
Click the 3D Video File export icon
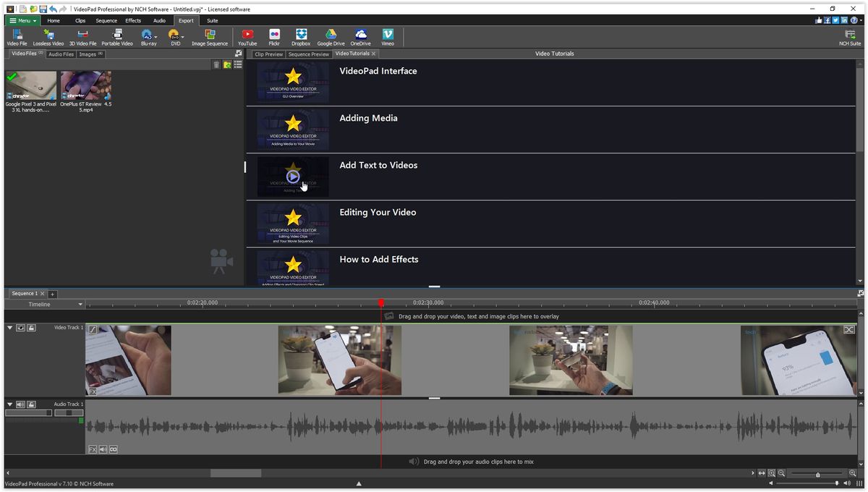tap(82, 35)
